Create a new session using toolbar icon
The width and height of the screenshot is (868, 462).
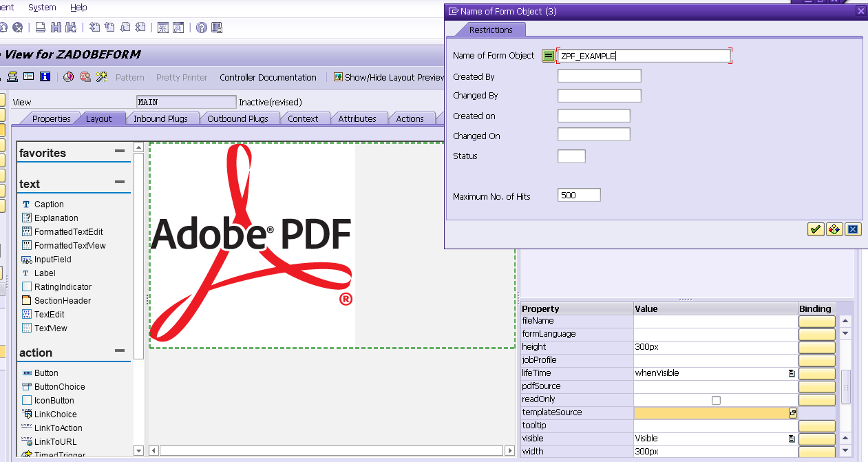[x=163, y=28]
